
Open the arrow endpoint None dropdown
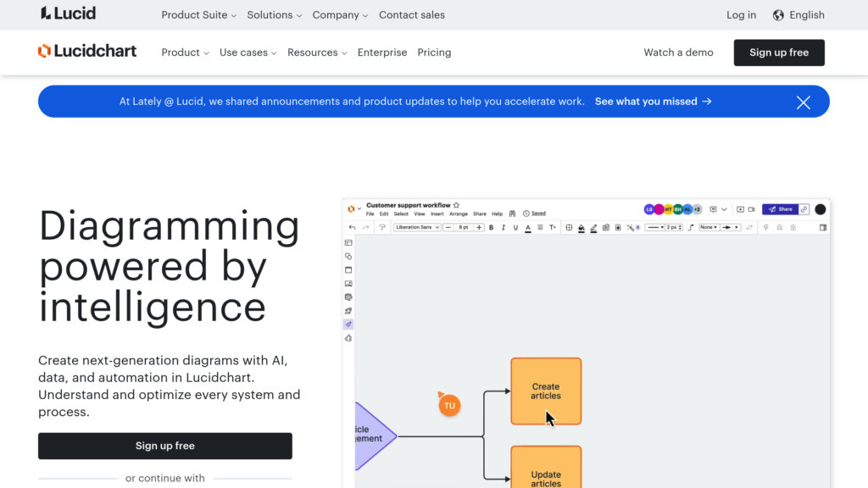coord(710,227)
